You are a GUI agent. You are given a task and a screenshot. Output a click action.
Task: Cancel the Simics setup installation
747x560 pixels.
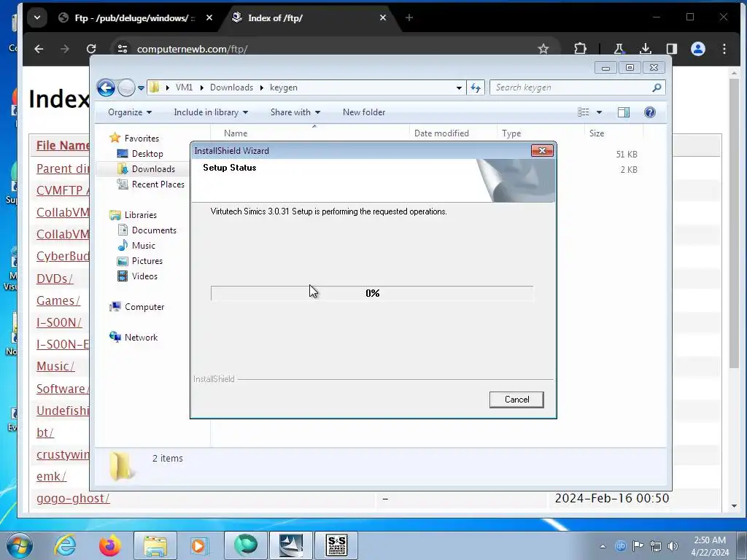[x=516, y=400]
